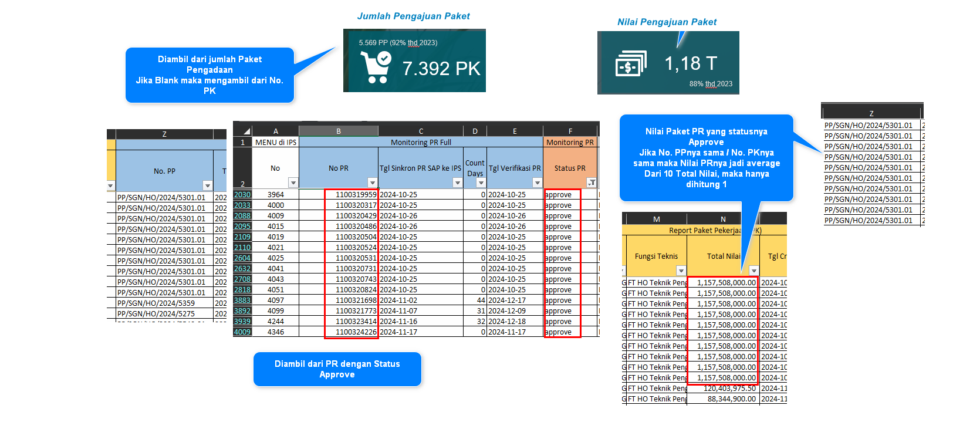Select column B header

coord(339,131)
